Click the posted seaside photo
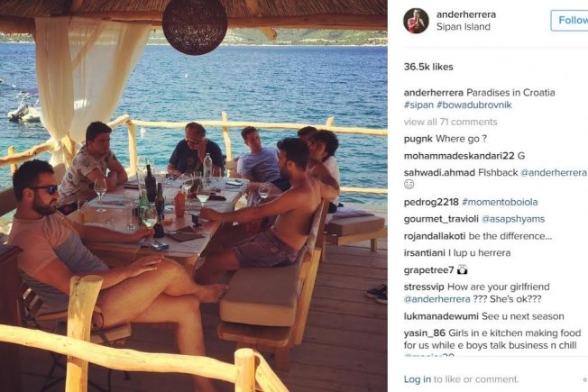This screenshot has height=392, width=588. [x=194, y=196]
